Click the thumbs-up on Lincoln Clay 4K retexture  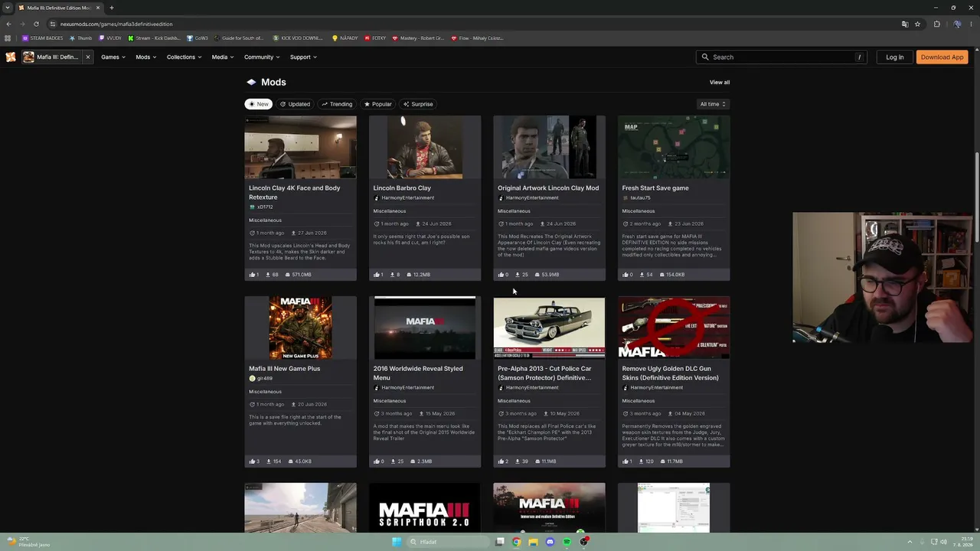click(x=253, y=275)
